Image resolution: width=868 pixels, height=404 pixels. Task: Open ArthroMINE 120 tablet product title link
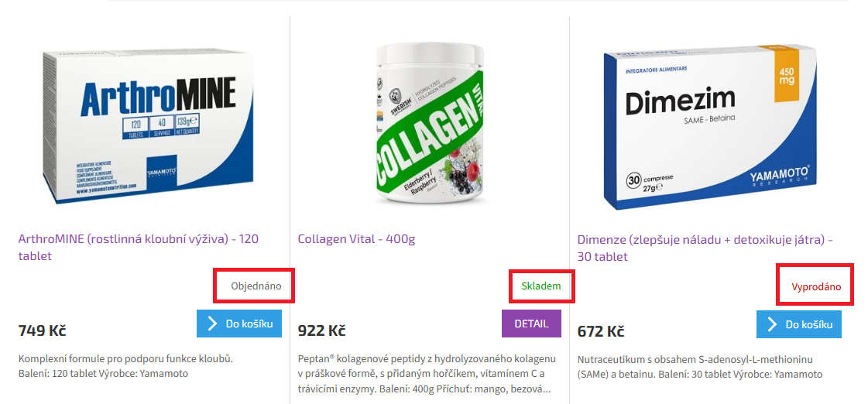click(139, 247)
